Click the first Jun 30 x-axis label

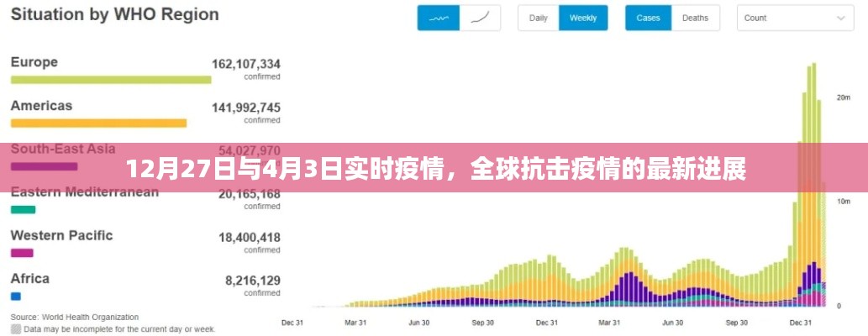418,323
